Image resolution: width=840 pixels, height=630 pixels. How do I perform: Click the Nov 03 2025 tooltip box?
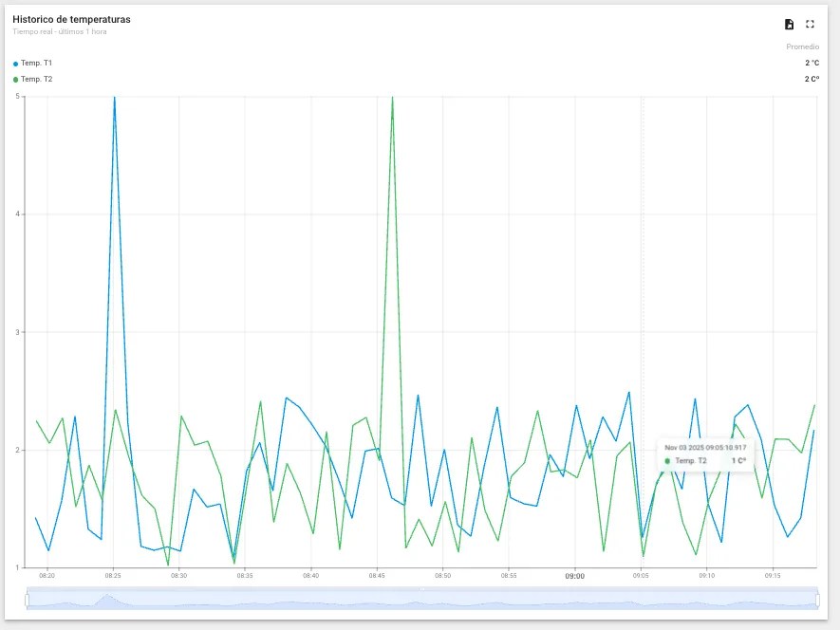tap(705, 454)
